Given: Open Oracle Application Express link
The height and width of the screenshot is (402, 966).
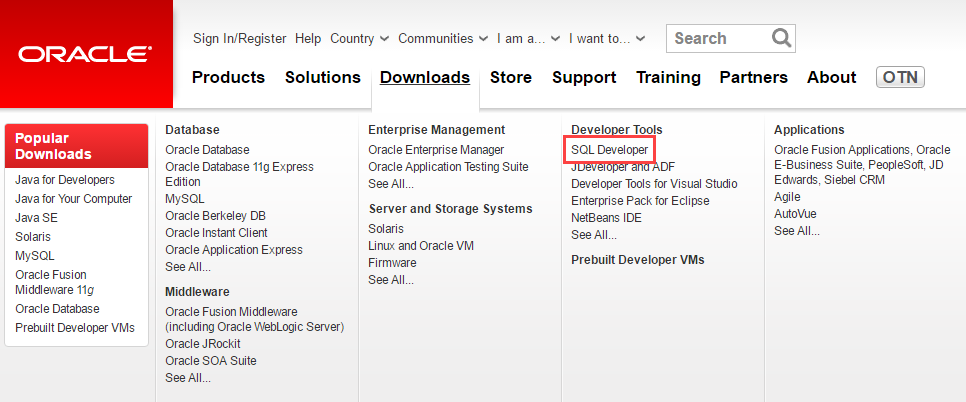Looking at the screenshot, I should click(234, 250).
